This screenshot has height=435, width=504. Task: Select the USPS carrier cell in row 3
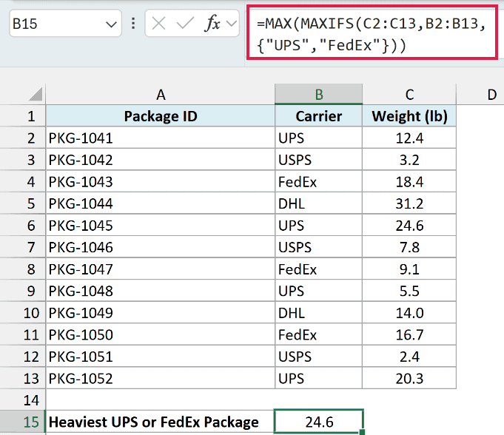[318, 160]
